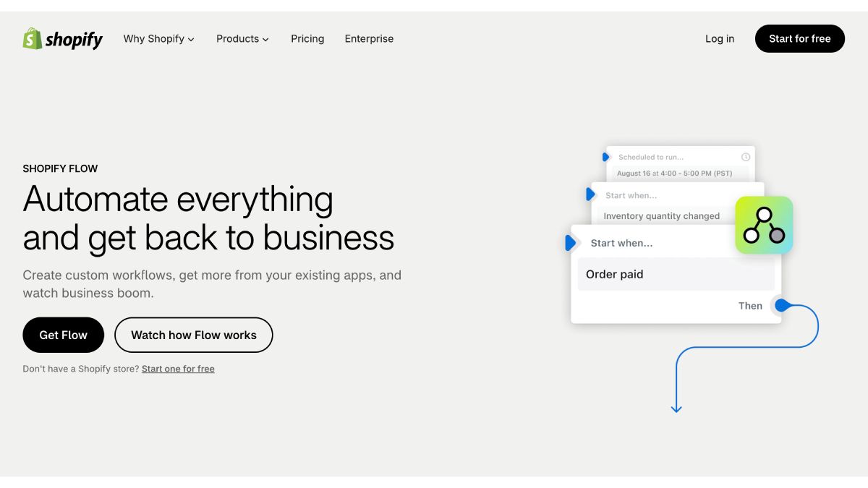Viewport: 868px width, 488px height.
Task: Click the green Flow app icon
Action: (x=764, y=225)
